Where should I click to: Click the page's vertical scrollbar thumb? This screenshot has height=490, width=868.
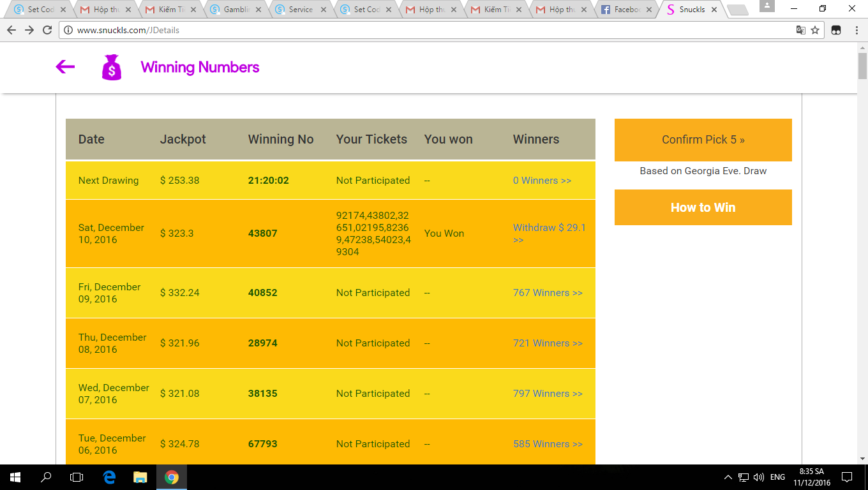pyautogui.click(x=862, y=66)
